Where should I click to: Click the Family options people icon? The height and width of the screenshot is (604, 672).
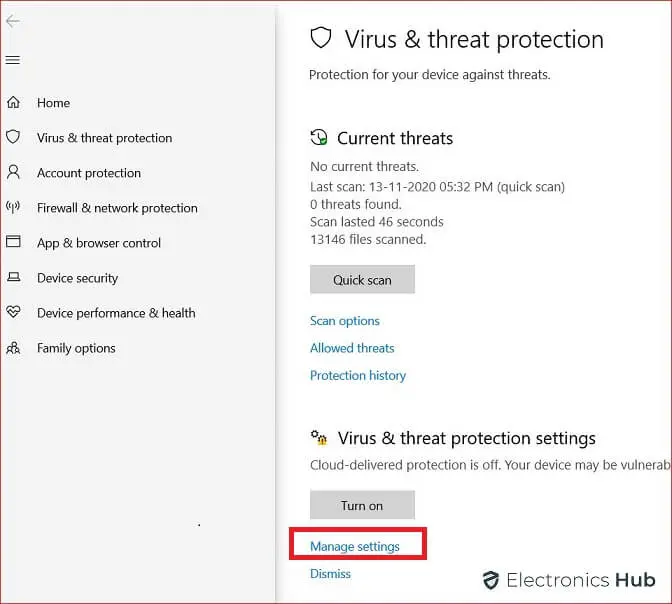(x=13, y=347)
